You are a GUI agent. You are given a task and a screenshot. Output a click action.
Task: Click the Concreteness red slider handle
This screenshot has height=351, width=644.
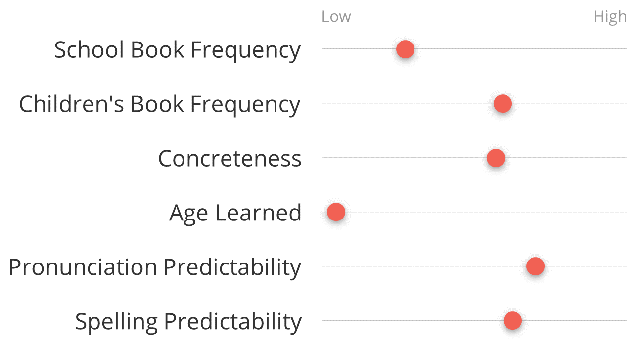click(x=496, y=158)
